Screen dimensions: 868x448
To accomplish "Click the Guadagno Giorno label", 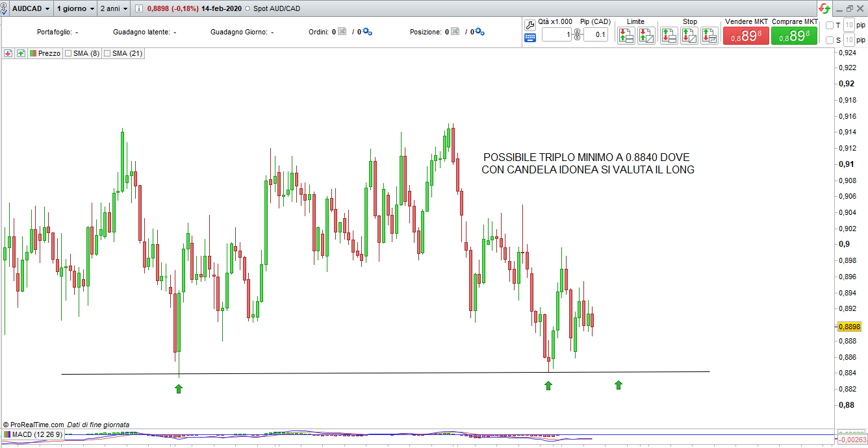I will point(238,32).
